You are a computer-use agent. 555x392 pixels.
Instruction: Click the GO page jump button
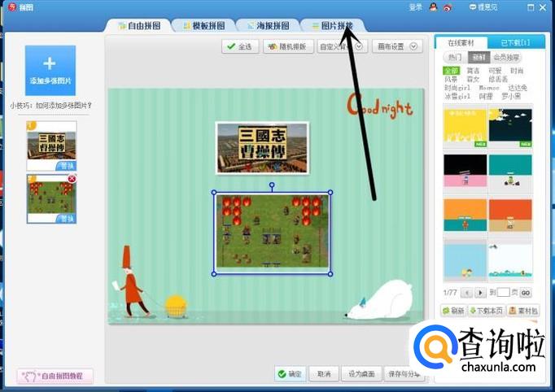click(x=526, y=293)
